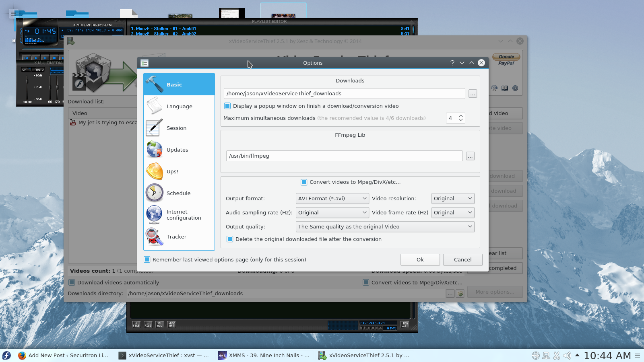
Task: Click the Language scroll icon
Action: pyautogui.click(x=155, y=106)
